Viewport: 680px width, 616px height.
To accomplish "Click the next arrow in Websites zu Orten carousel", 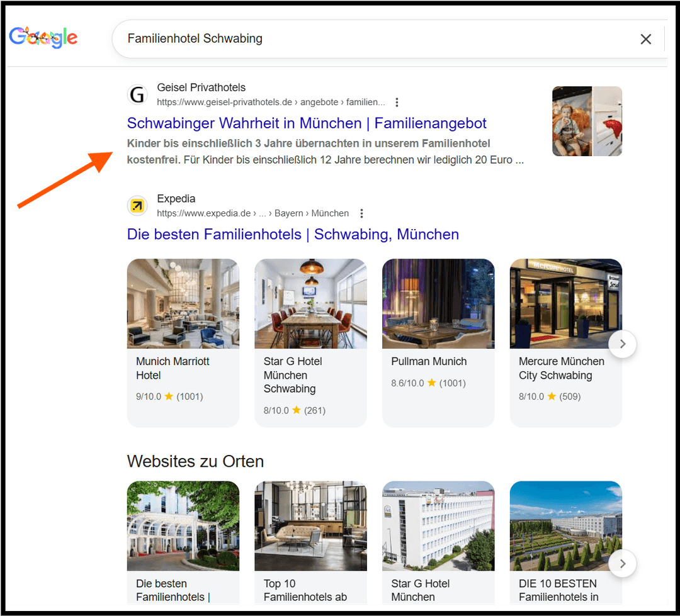I will pos(622,564).
